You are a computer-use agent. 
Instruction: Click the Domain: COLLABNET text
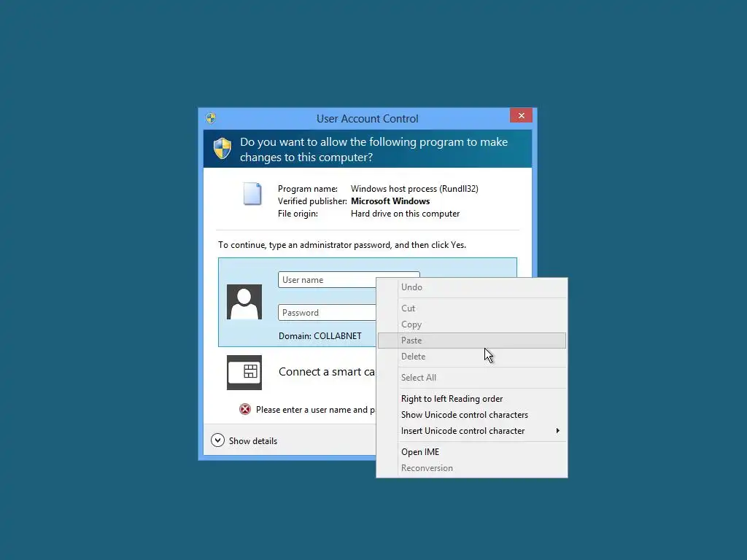[320, 335]
